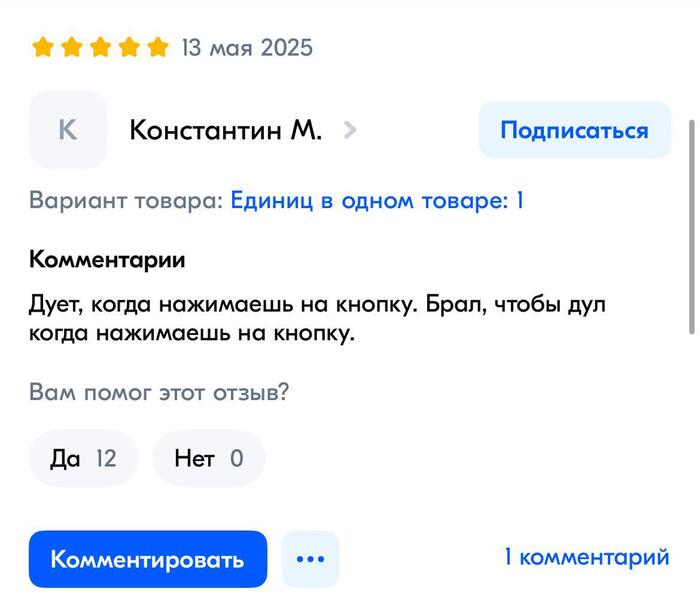The height and width of the screenshot is (610, 700).
Task: Click the first rating star
Action: [x=42, y=47]
